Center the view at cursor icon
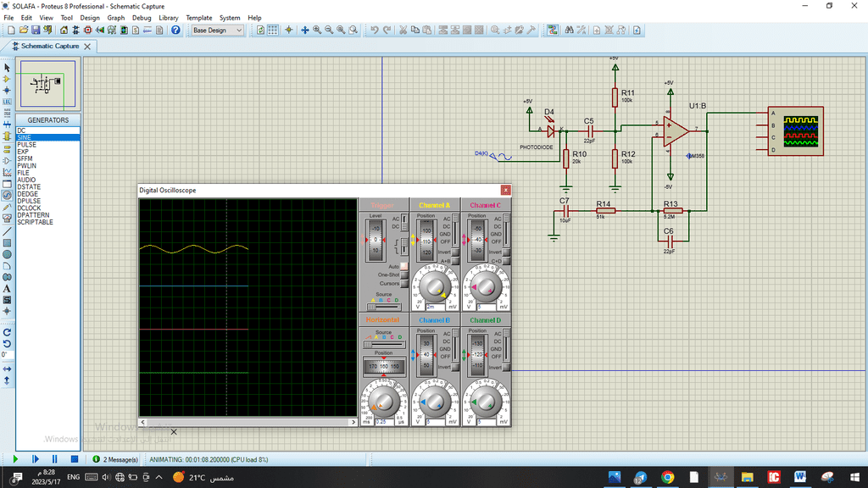 [305, 30]
